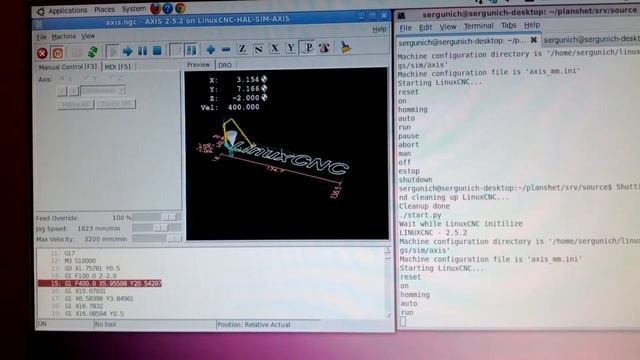Click the jog plus button

click(73, 91)
